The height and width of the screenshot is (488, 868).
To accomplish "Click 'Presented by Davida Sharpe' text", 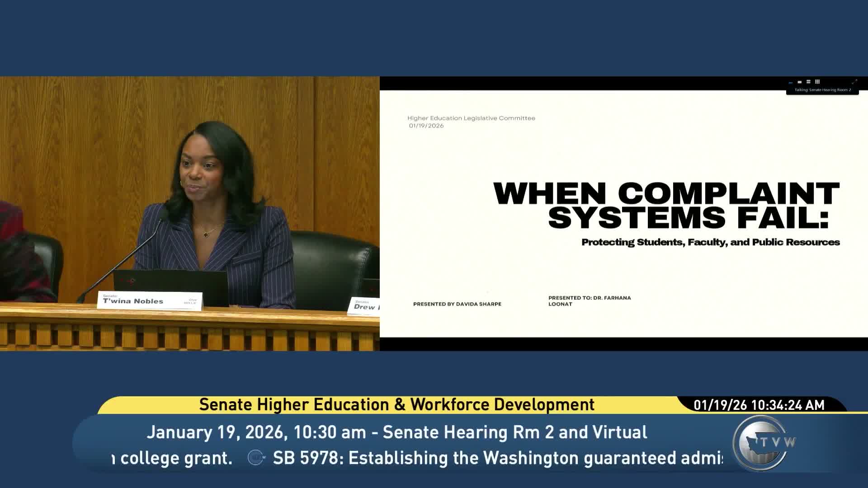I will click(457, 304).
